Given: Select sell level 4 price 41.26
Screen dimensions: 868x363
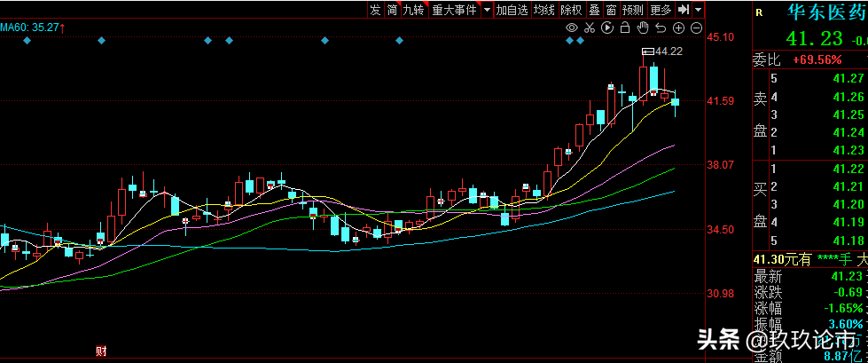Looking at the screenshot, I should (x=848, y=97).
